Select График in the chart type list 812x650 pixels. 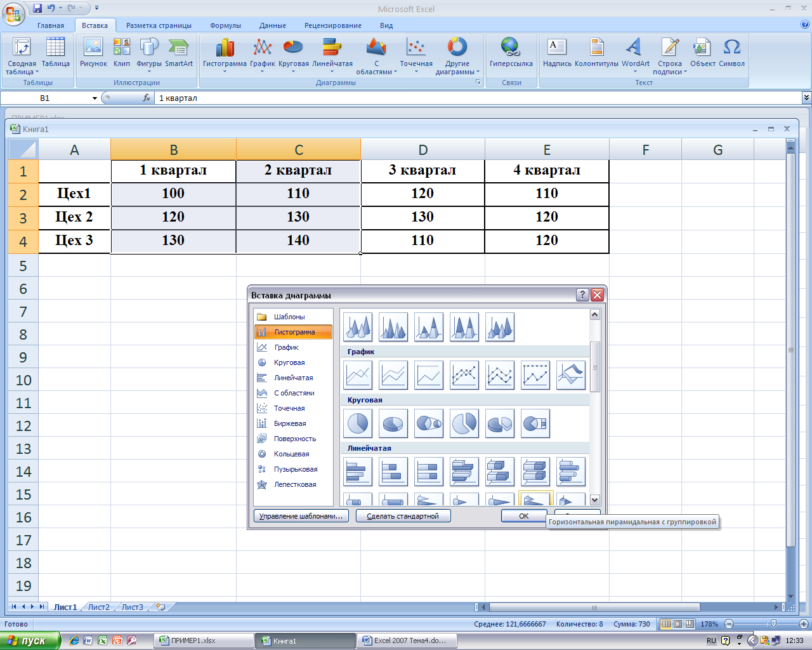[293, 347]
